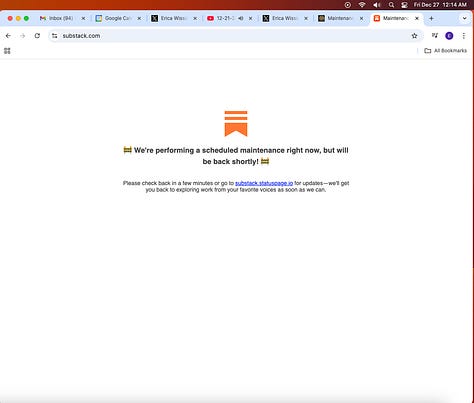The width and height of the screenshot is (474, 403).
Task: Minimize window with the yellow button
Action: (18, 18)
